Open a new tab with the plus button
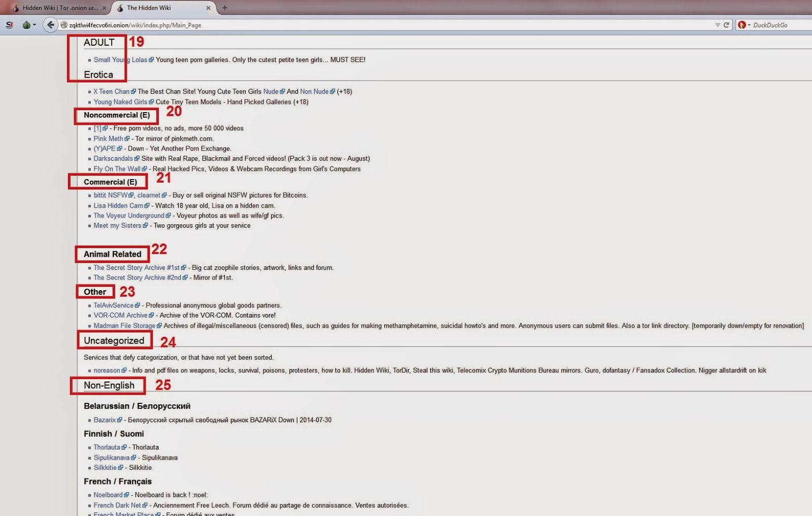Viewport: 812px width, 516px height. click(224, 8)
